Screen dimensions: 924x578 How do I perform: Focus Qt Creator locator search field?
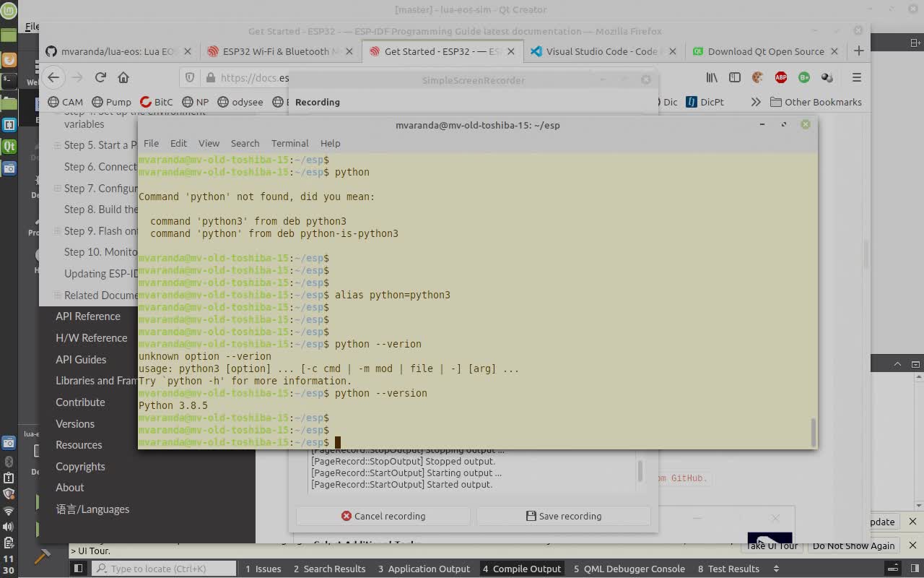165,569
